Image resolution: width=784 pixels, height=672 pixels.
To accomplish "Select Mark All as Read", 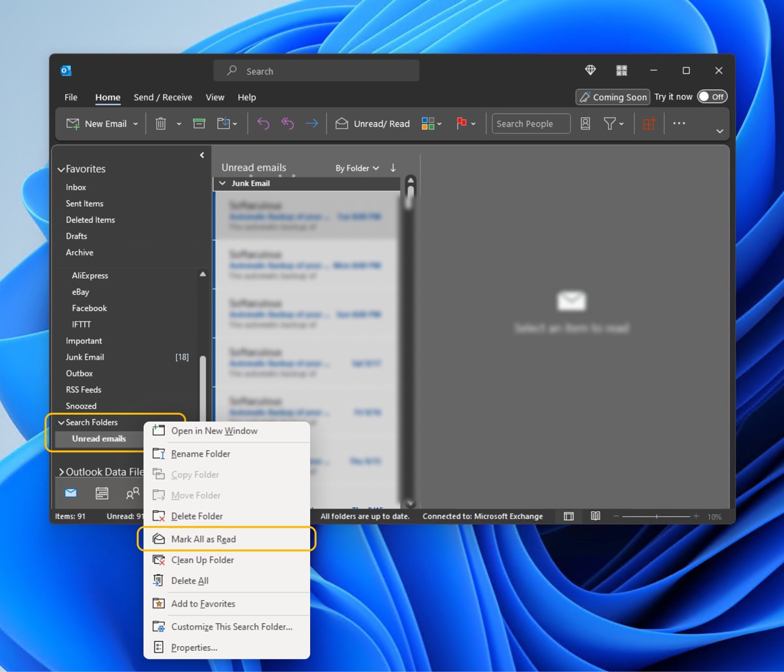I will point(203,539).
